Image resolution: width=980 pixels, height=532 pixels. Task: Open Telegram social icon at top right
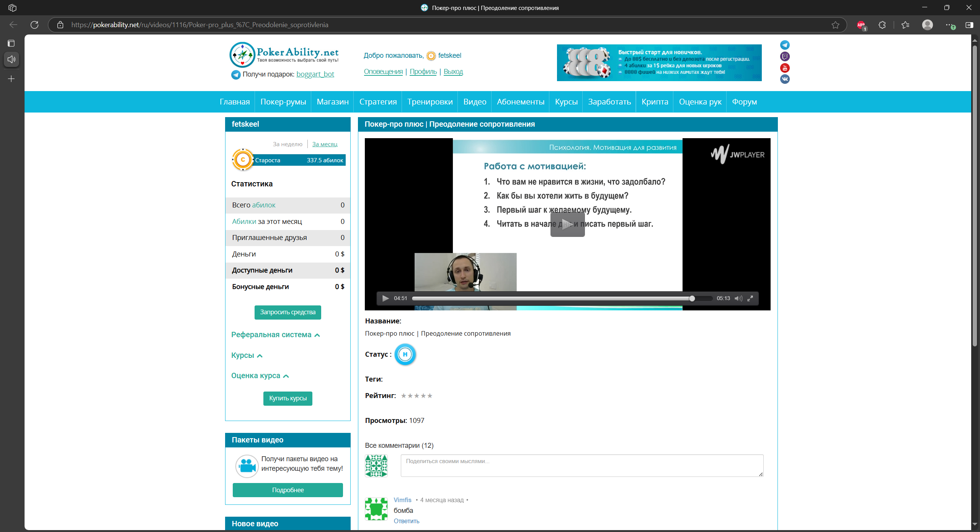(x=785, y=45)
